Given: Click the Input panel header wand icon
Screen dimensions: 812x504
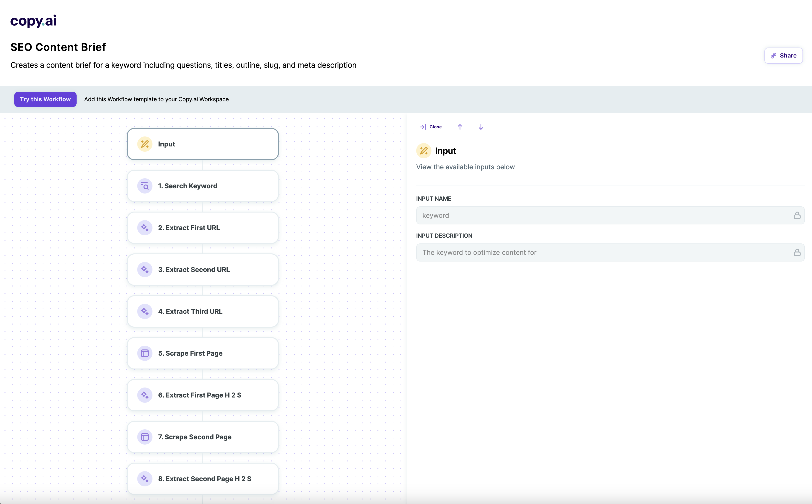Looking at the screenshot, I should tap(424, 151).
